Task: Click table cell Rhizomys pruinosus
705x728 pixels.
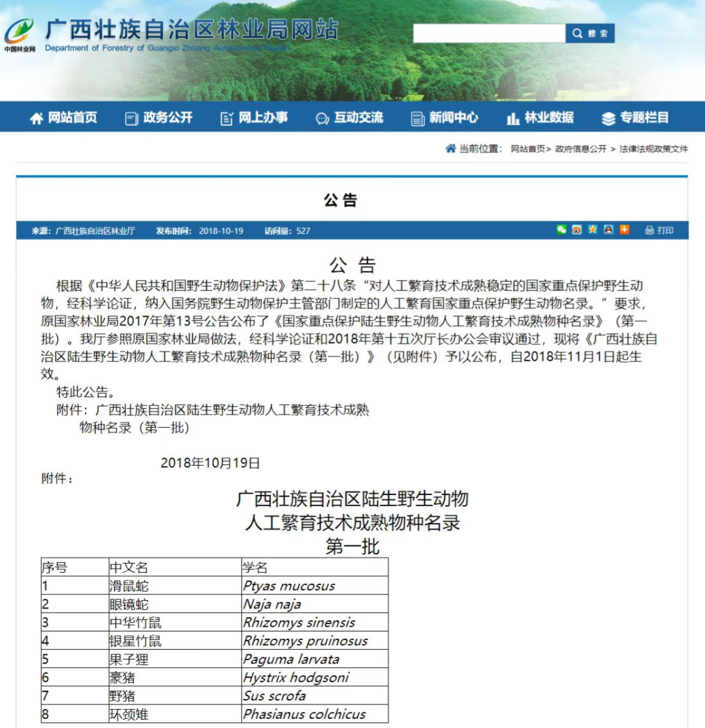Action: pyautogui.click(x=315, y=641)
